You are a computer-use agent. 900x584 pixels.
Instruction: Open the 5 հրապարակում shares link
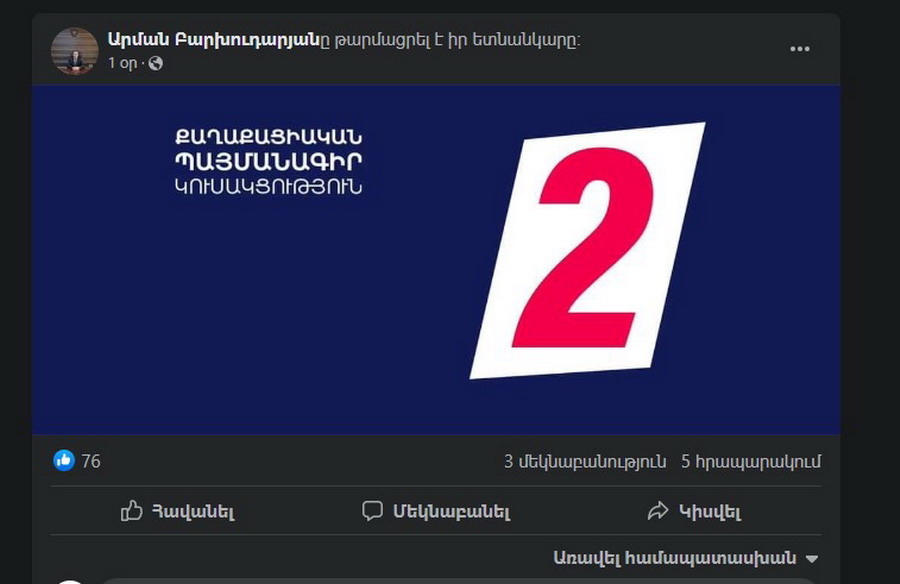pyautogui.click(x=751, y=462)
